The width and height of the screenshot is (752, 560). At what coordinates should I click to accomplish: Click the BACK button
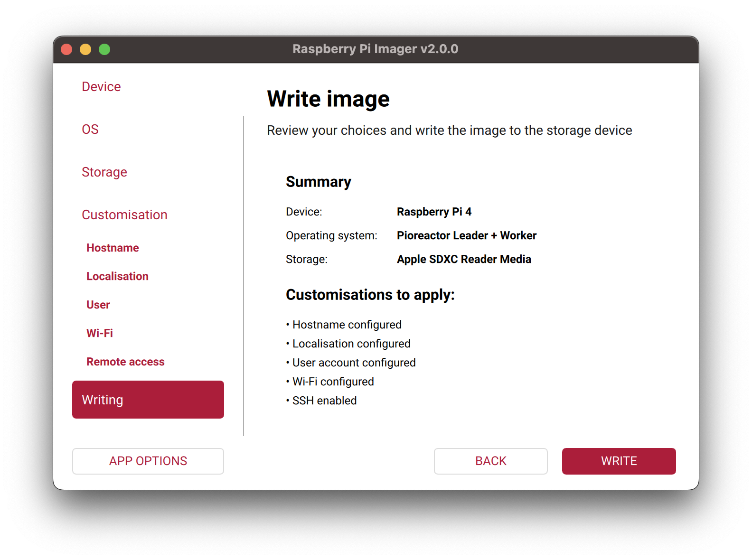(491, 461)
